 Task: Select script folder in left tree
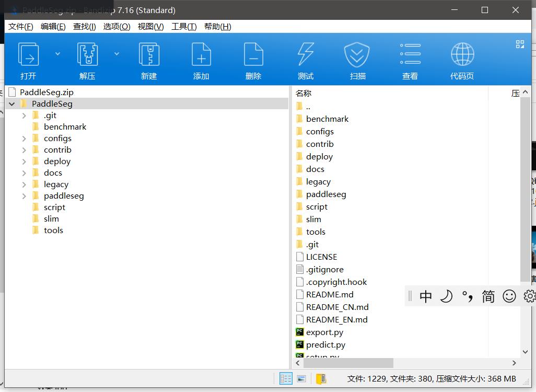(x=54, y=207)
